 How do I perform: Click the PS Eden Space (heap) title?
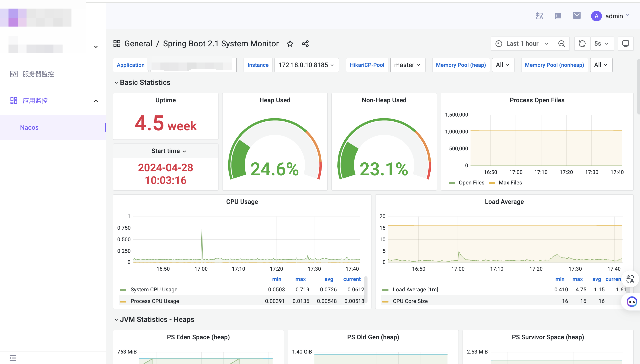coord(198,337)
